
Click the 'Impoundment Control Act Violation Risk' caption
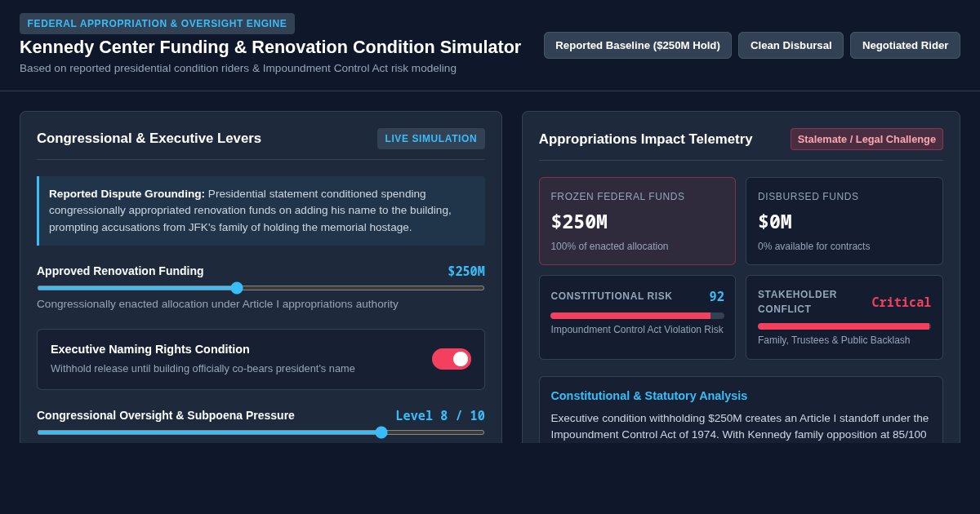[637, 330]
